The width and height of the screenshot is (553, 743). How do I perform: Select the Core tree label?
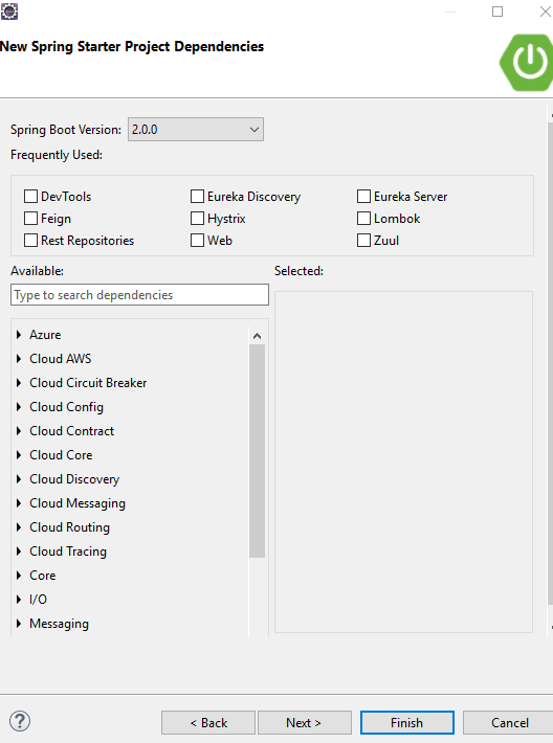click(43, 575)
